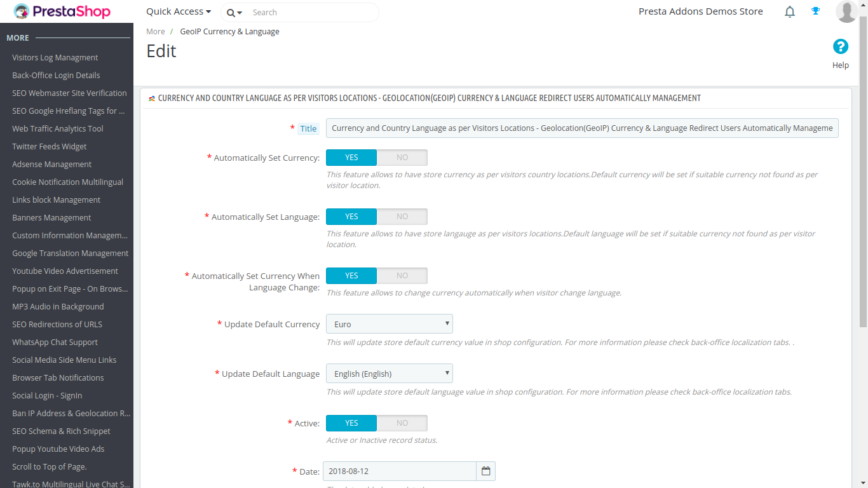Set Automatically Set Language to NO

click(x=402, y=217)
